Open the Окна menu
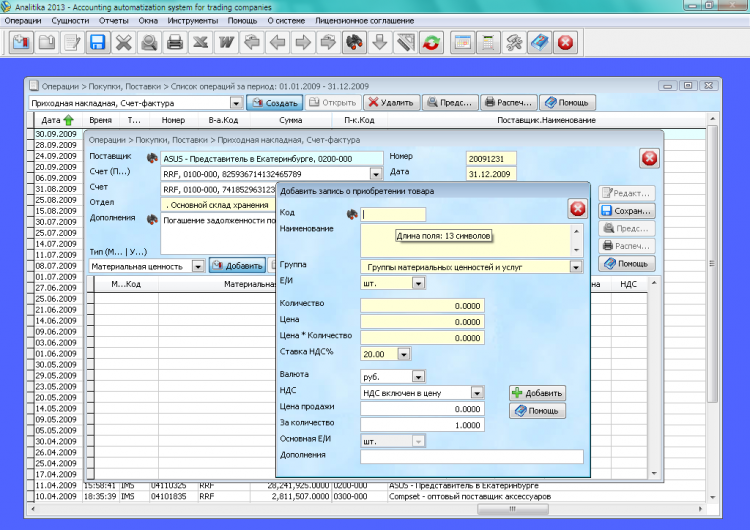The height and width of the screenshot is (530, 750). point(148,21)
